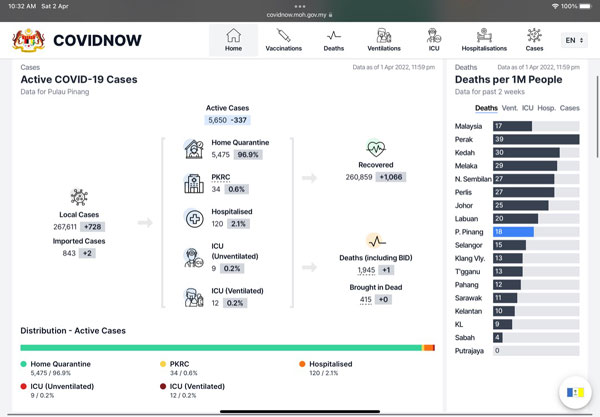Click the 96.9% Home Quarantine badge
The height and width of the screenshot is (417, 600).
(x=248, y=155)
